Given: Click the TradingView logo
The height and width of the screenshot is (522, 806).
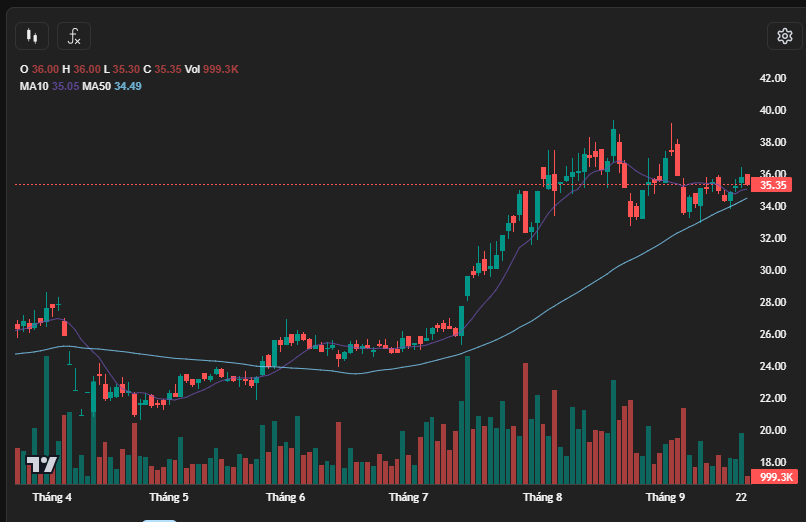Looking at the screenshot, I should 41,464.
